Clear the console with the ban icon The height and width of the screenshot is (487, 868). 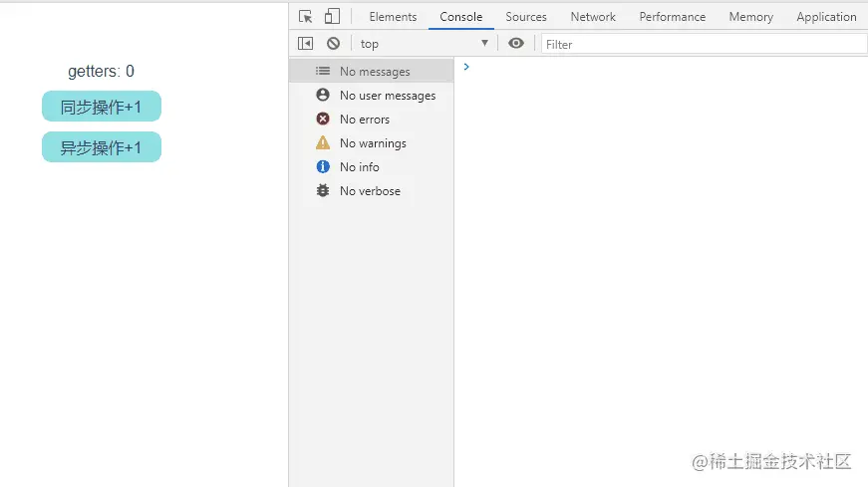pos(333,43)
